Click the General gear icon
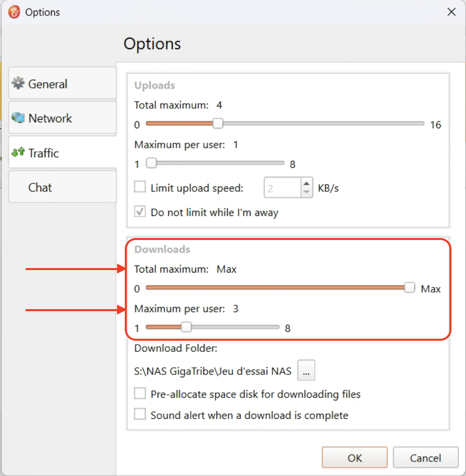Viewport: 466px width, 476px height. [18, 83]
